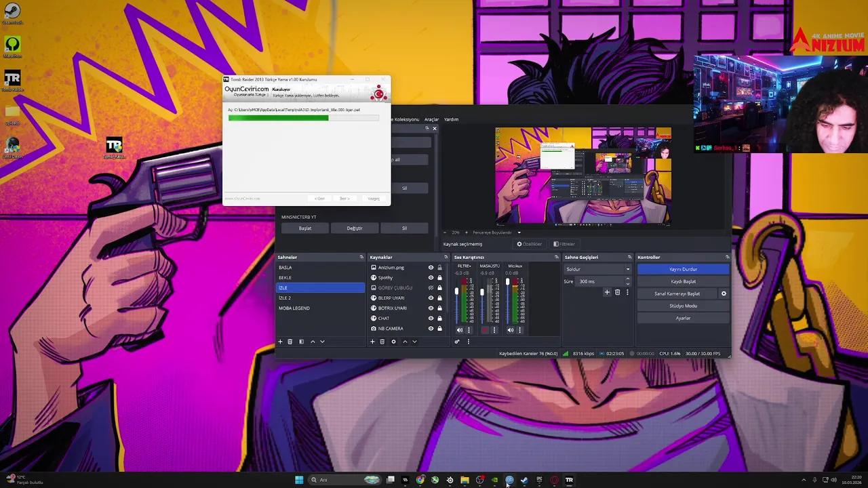Pop out the Kaynaklar dock panel
868x488 pixels.
(x=446, y=257)
